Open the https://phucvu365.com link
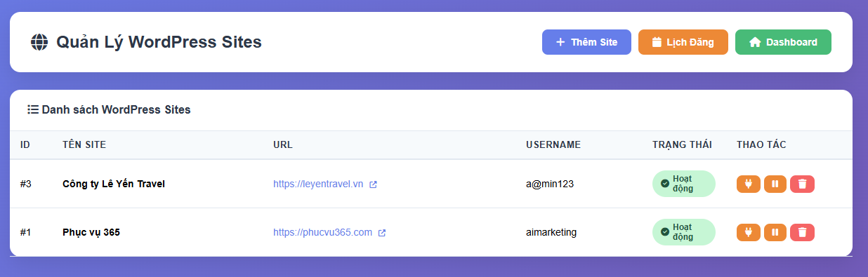Screen dimensions: 868x277 click(x=322, y=232)
